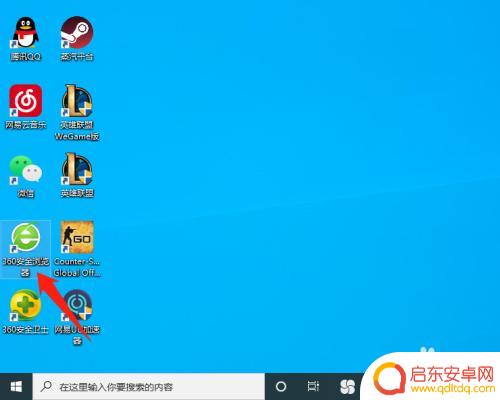Select the 360 Secure Browser icon
The image size is (500, 400).
[26, 237]
